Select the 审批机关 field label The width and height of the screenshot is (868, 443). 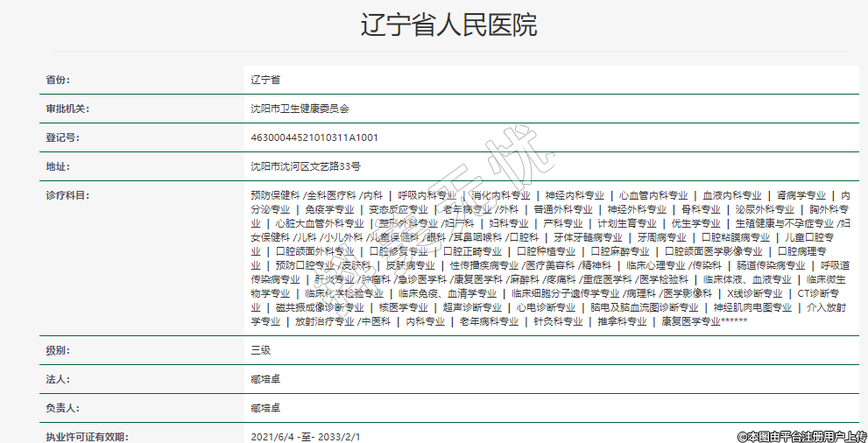[67, 109]
